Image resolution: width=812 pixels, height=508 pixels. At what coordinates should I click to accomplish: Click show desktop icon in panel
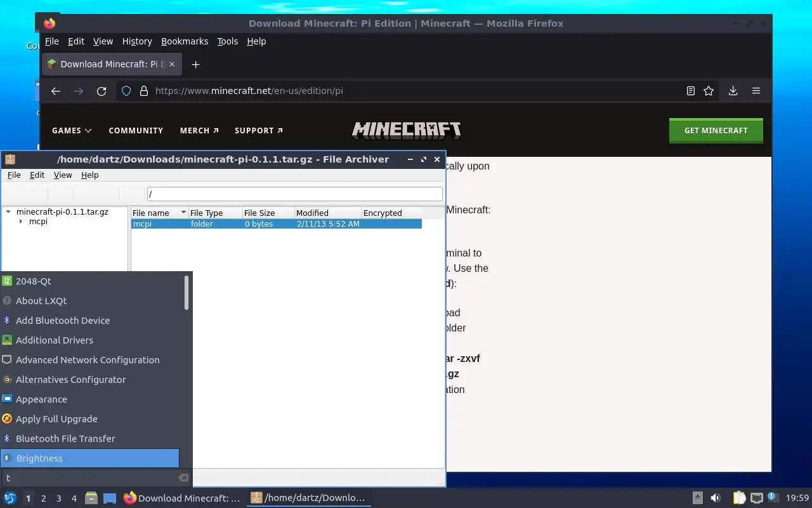[x=110, y=498]
